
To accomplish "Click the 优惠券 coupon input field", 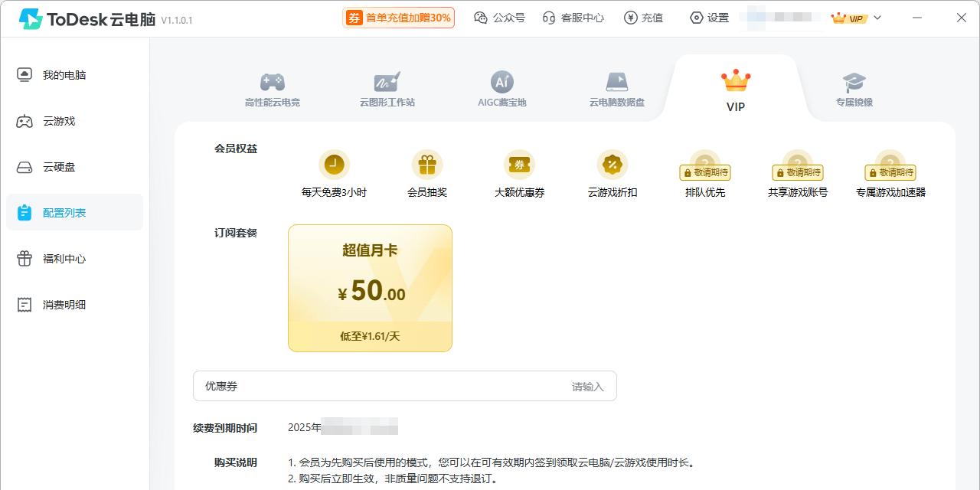I will tap(404, 386).
